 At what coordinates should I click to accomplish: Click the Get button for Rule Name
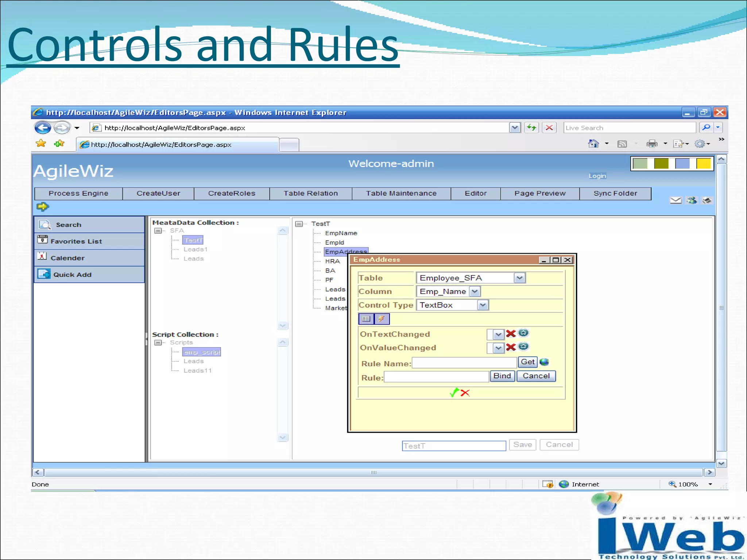coord(527,362)
